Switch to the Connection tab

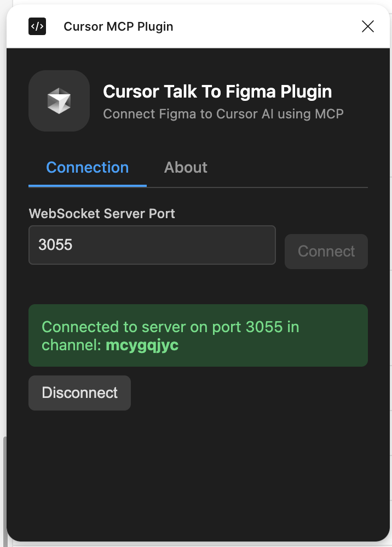tap(88, 168)
